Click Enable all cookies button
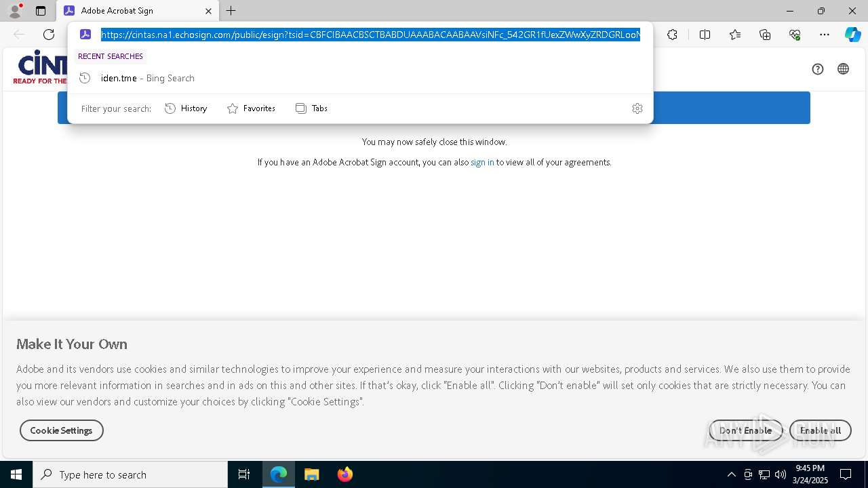868x488 pixels. click(821, 430)
